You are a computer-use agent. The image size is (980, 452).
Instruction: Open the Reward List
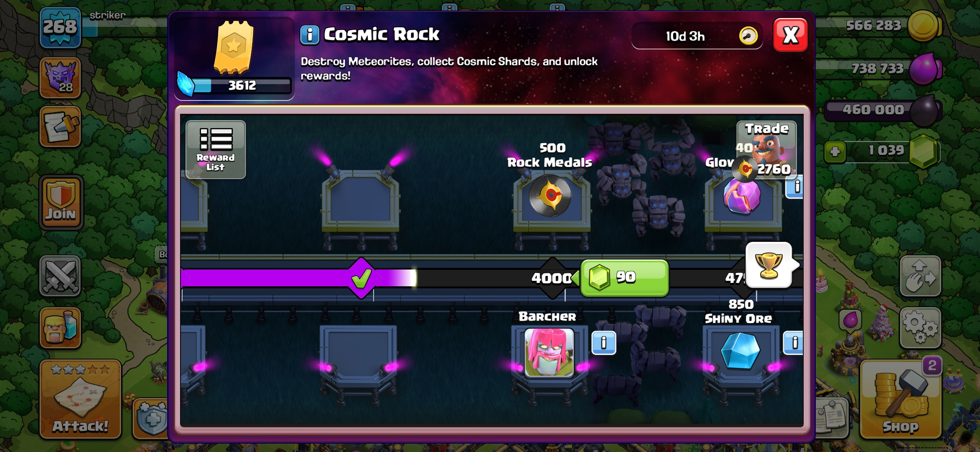[x=216, y=150]
